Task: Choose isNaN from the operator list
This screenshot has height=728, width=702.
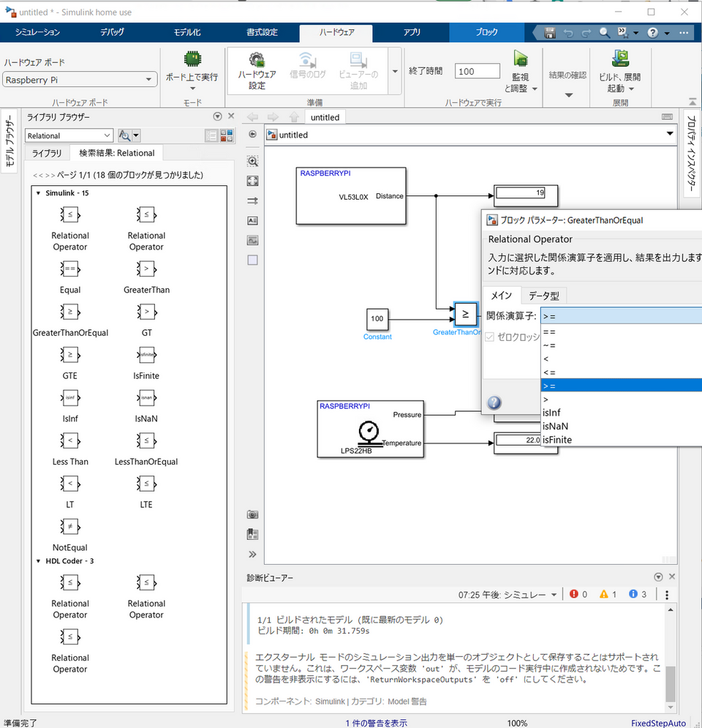Action: pos(556,426)
